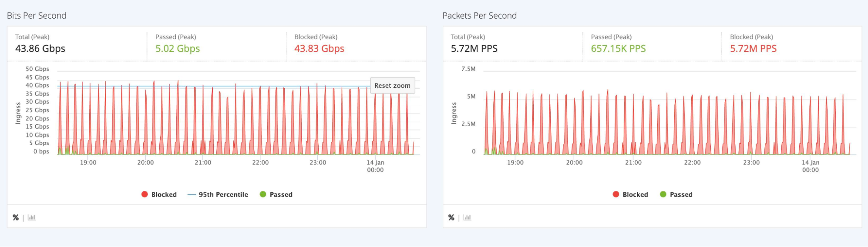868x247 pixels.
Task: Click 14 Jan 00:00 marker on Packets chart
Action: click(x=811, y=166)
